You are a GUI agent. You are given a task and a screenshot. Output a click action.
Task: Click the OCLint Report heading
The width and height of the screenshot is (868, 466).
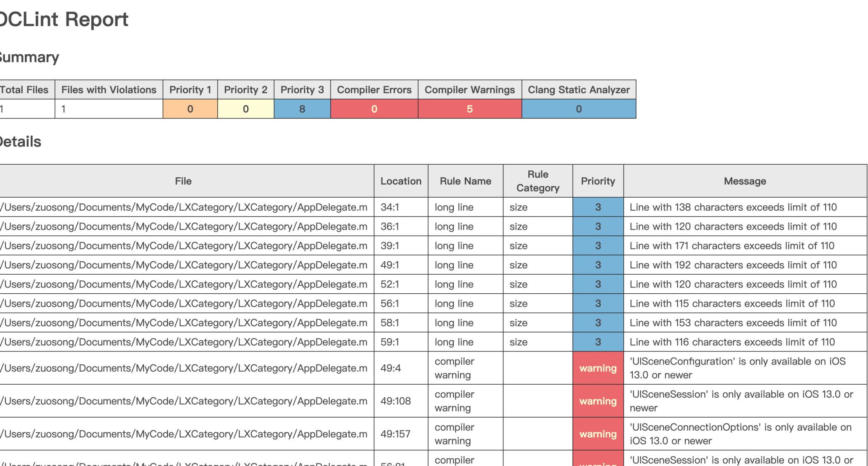pyautogui.click(x=64, y=19)
